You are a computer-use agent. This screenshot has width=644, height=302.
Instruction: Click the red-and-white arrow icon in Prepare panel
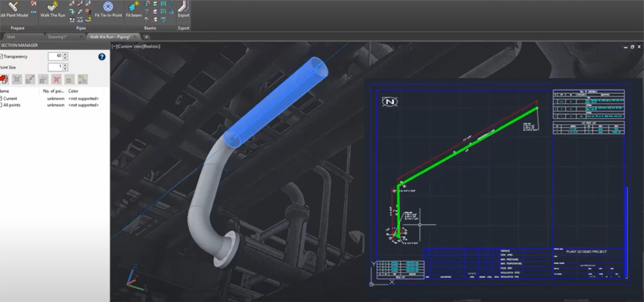34,4
